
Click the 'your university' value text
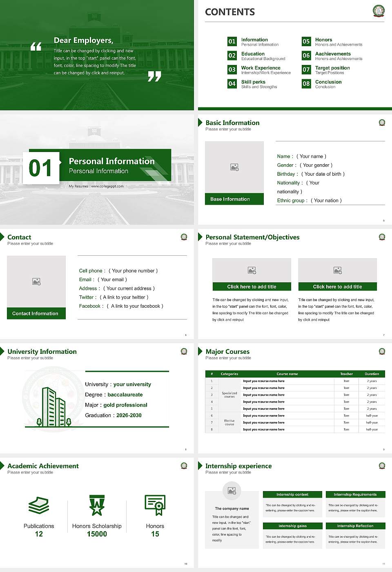[x=132, y=384]
